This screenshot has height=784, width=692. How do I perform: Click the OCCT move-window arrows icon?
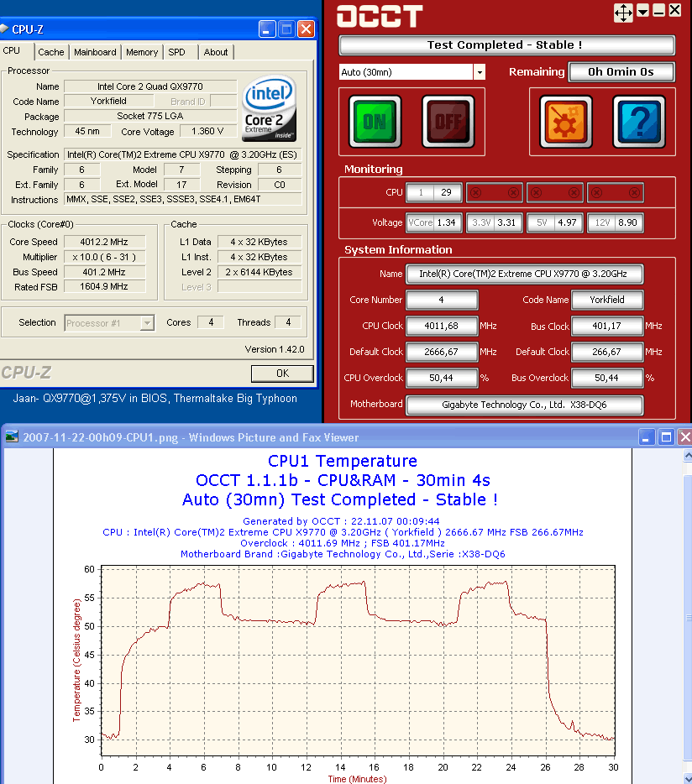624,12
